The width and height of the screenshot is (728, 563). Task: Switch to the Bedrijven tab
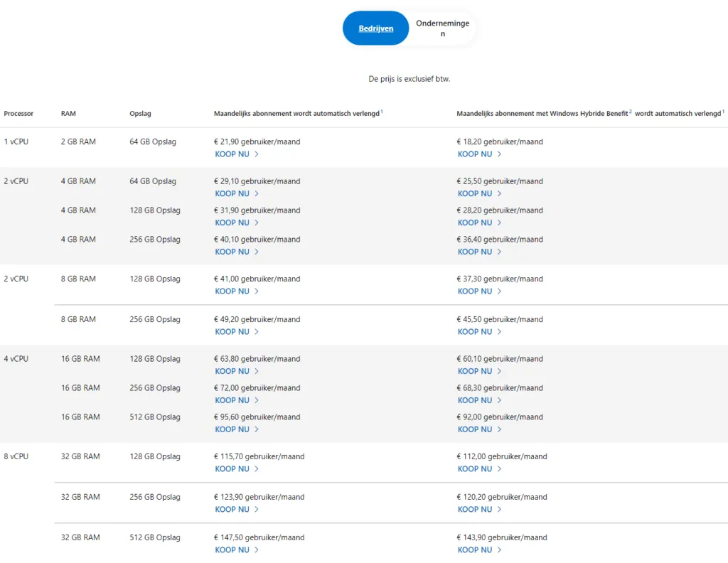[375, 28]
